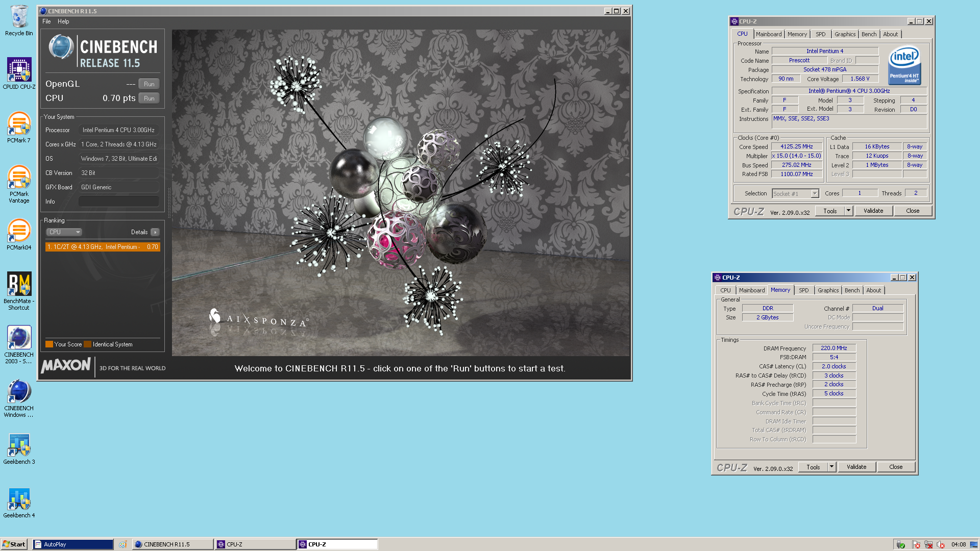Image resolution: width=980 pixels, height=551 pixels.
Task: Switch to Memory tab in upper CPU-Z window
Action: tap(797, 34)
